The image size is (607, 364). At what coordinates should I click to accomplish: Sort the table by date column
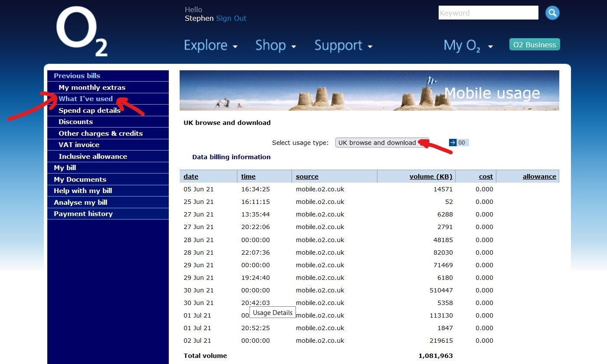click(190, 176)
